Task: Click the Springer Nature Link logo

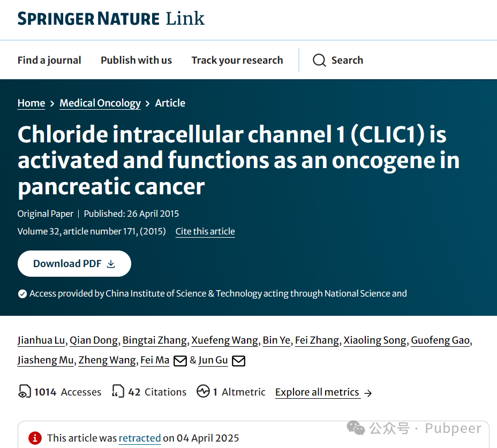Action: [x=111, y=18]
